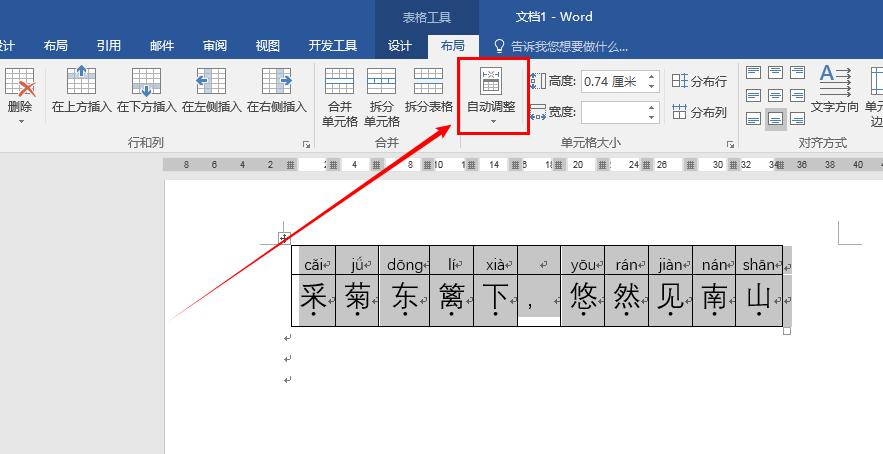Insert a row above with 在上方插入
The height and width of the screenshot is (454, 883).
point(82,89)
